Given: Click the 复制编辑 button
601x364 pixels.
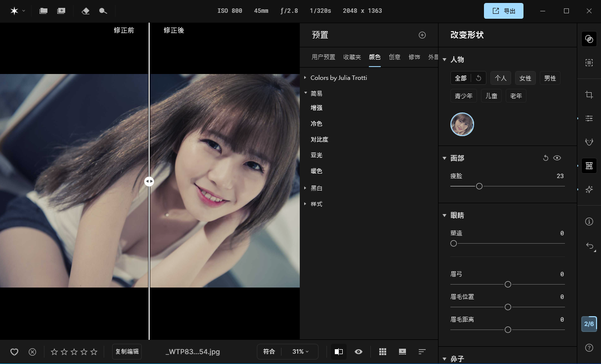Looking at the screenshot, I should (x=127, y=352).
